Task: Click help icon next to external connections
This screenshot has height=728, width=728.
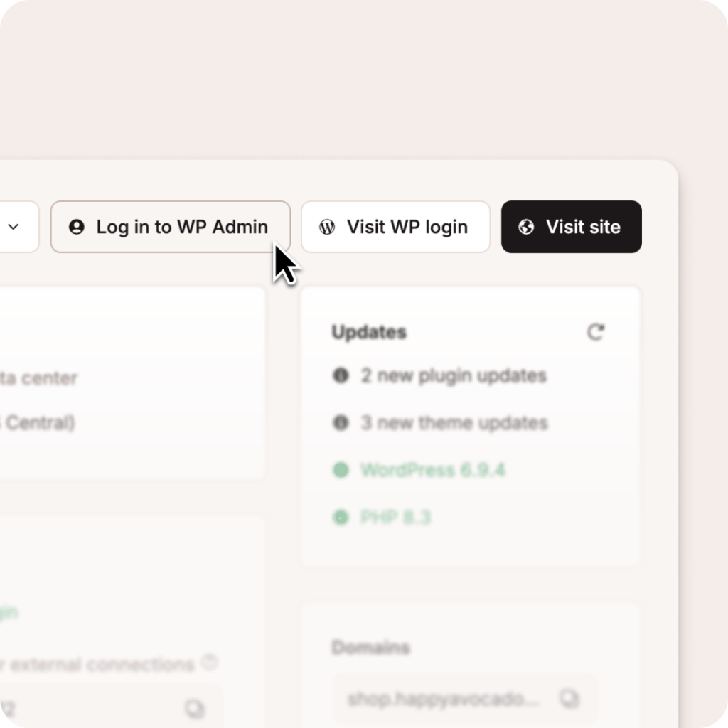Action: 210,663
